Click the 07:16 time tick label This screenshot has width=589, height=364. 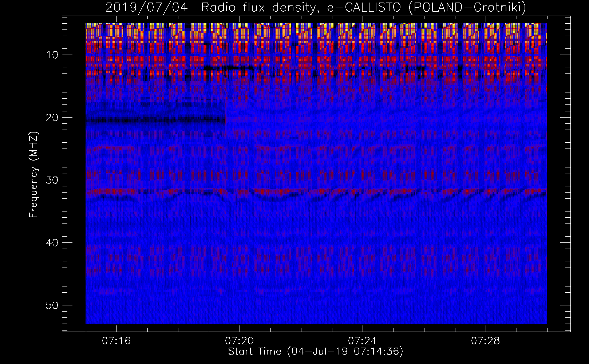(116, 341)
